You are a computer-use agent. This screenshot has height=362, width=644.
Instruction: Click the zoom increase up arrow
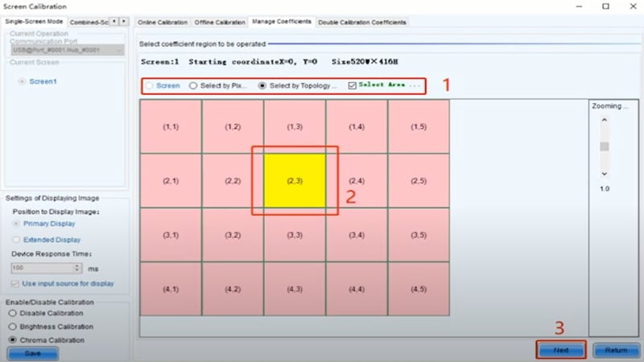coord(605,120)
